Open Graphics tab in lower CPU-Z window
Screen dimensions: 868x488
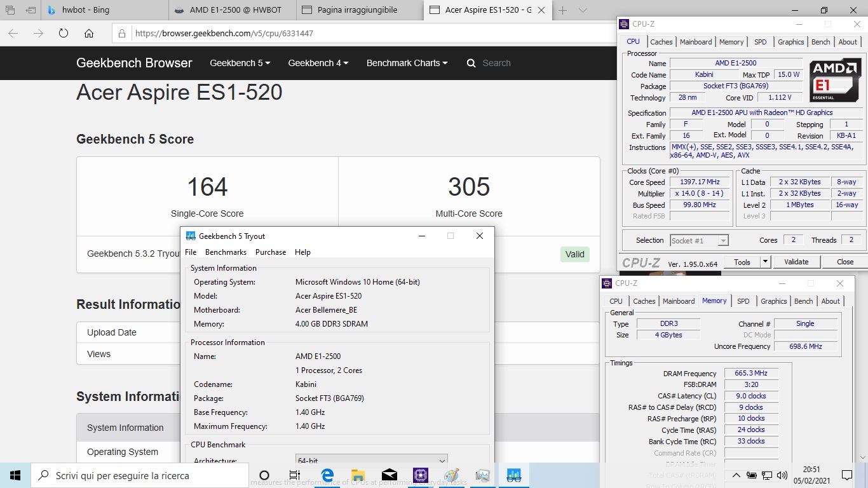point(773,301)
